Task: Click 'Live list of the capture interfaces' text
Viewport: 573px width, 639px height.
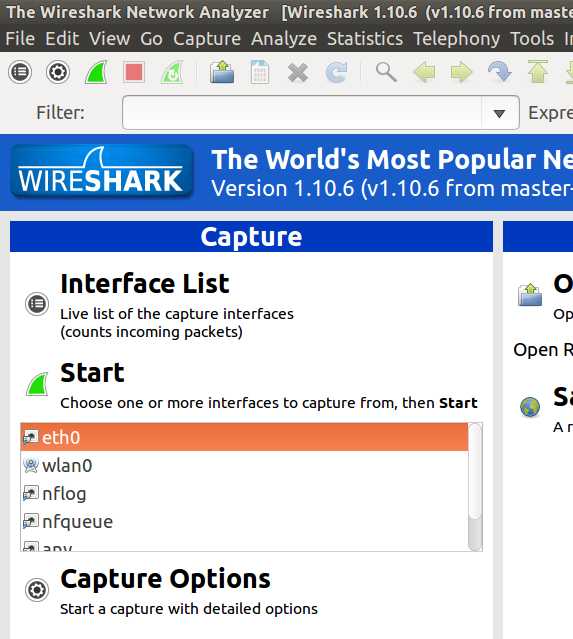Action: coord(177,314)
